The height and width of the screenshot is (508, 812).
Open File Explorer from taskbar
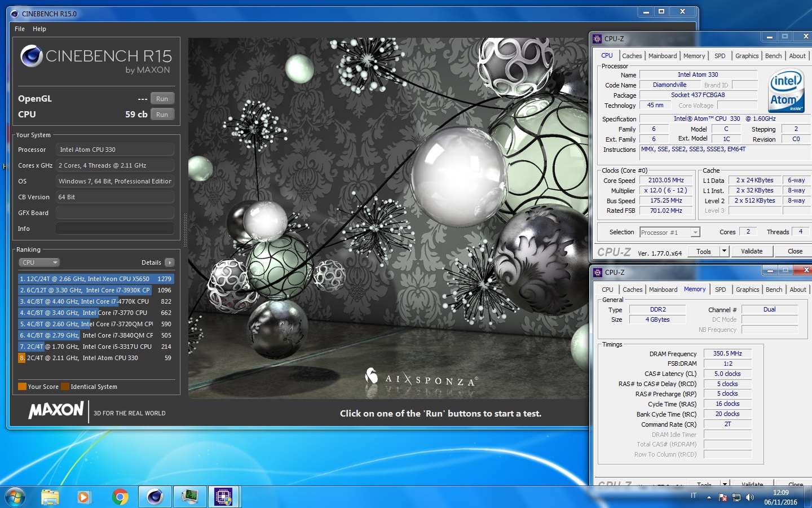50,497
